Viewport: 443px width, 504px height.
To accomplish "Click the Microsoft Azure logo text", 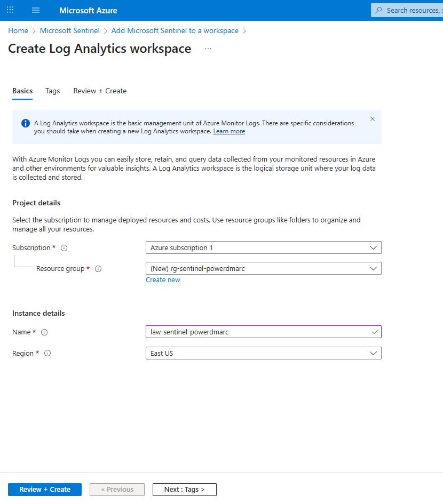I will pos(88,10).
